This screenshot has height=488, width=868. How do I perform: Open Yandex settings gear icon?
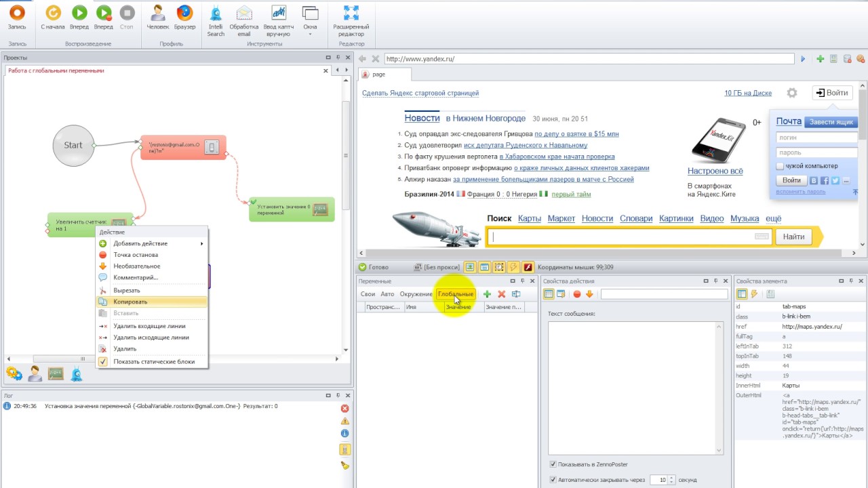click(792, 94)
